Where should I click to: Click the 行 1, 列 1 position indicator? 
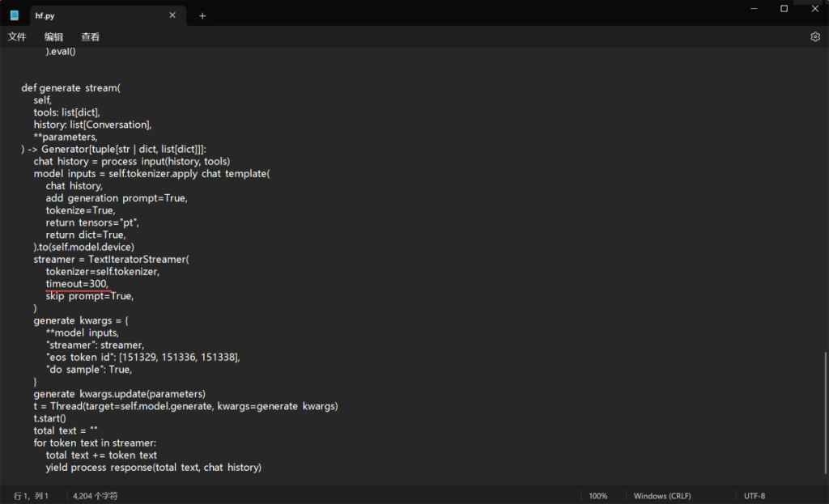(32, 496)
